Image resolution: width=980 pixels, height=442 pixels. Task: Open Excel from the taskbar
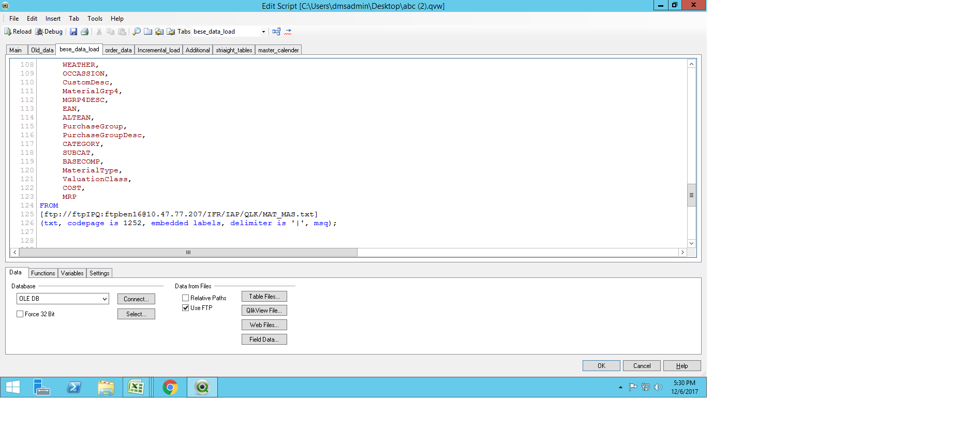pyautogui.click(x=136, y=387)
